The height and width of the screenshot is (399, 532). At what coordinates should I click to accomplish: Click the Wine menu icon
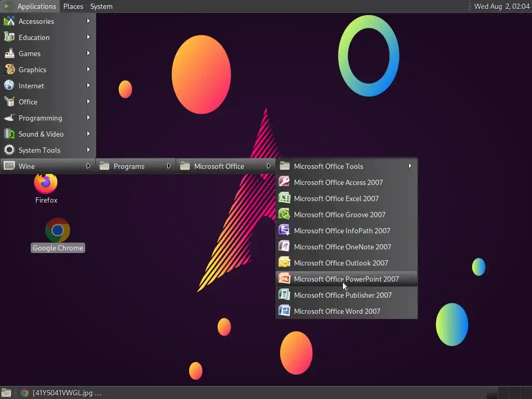coord(9,166)
